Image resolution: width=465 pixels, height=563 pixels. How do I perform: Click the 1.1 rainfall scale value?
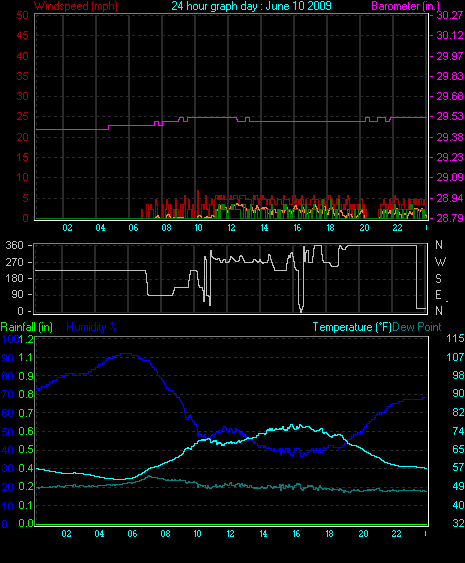pos(25,357)
